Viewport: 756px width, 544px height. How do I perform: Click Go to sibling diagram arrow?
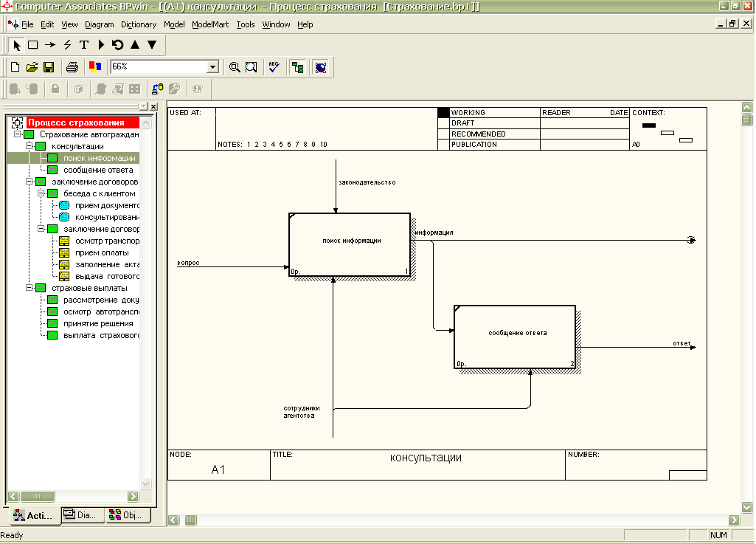(x=118, y=45)
